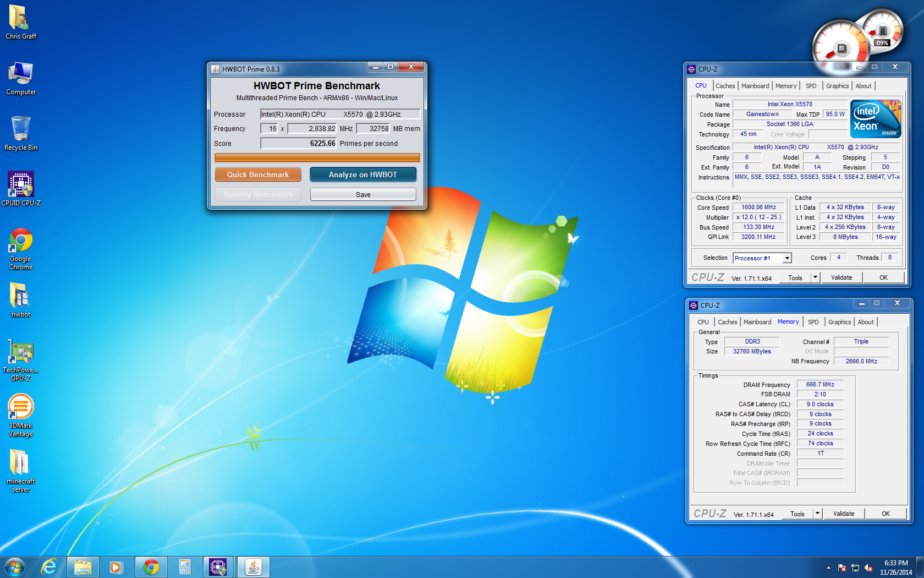Open the Action Center flag tray icon
This screenshot has width=924, height=578.
click(x=842, y=568)
